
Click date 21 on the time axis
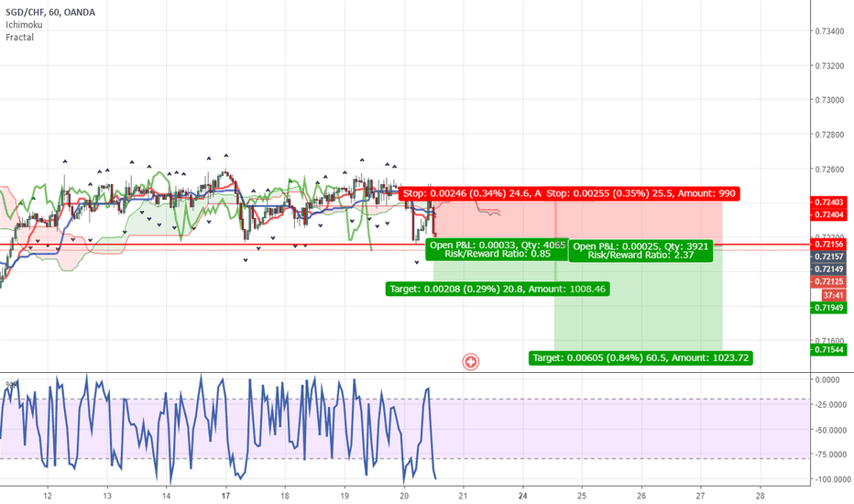point(463,496)
